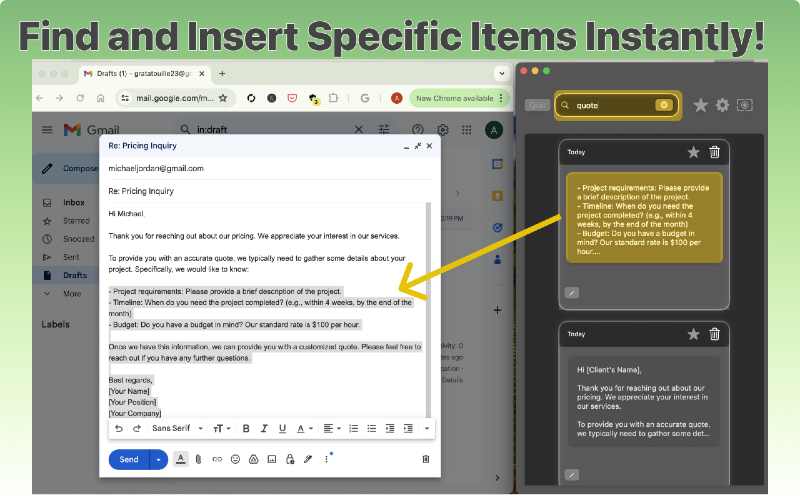Image resolution: width=800 pixels, height=500 pixels.
Task: Undo the last edit in compose
Action: click(x=118, y=429)
